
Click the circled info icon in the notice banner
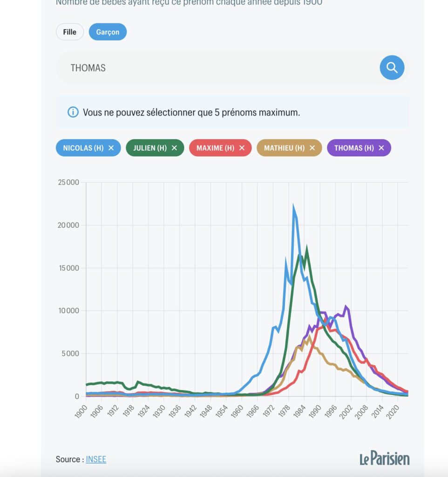coord(73,111)
